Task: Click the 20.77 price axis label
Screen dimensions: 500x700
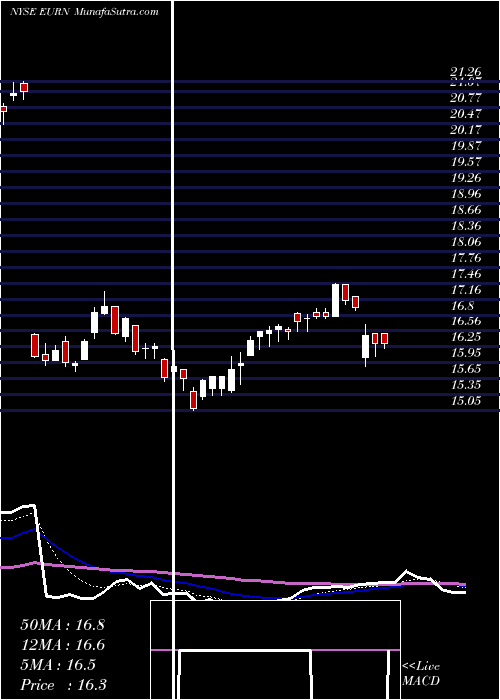Action: pyautogui.click(x=466, y=97)
